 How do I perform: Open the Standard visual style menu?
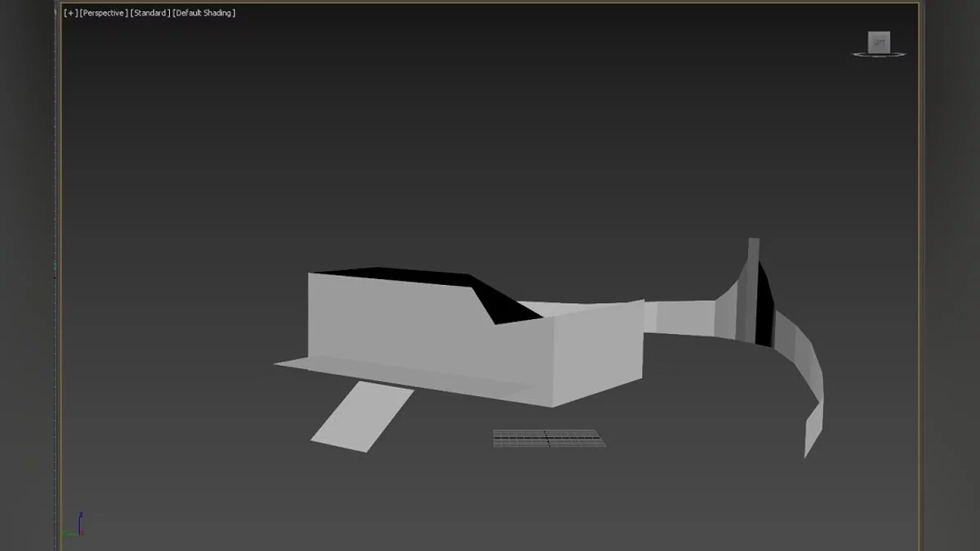pos(149,13)
